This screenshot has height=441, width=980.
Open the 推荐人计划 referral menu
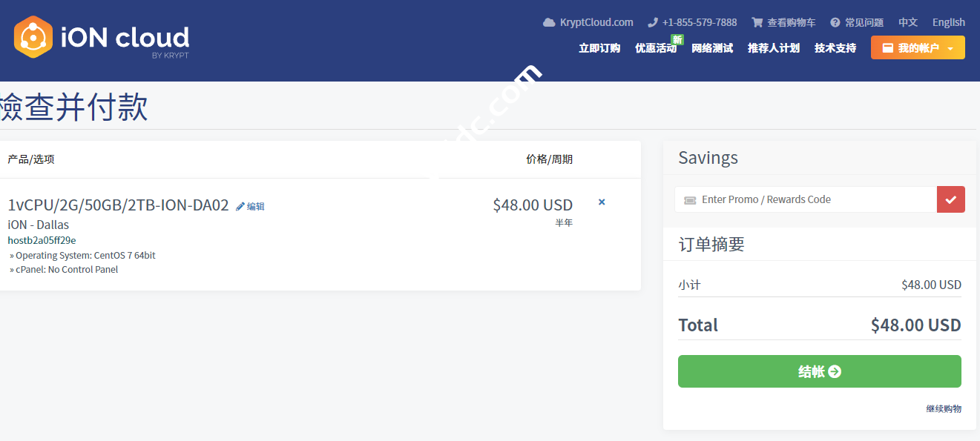(x=774, y=48)
